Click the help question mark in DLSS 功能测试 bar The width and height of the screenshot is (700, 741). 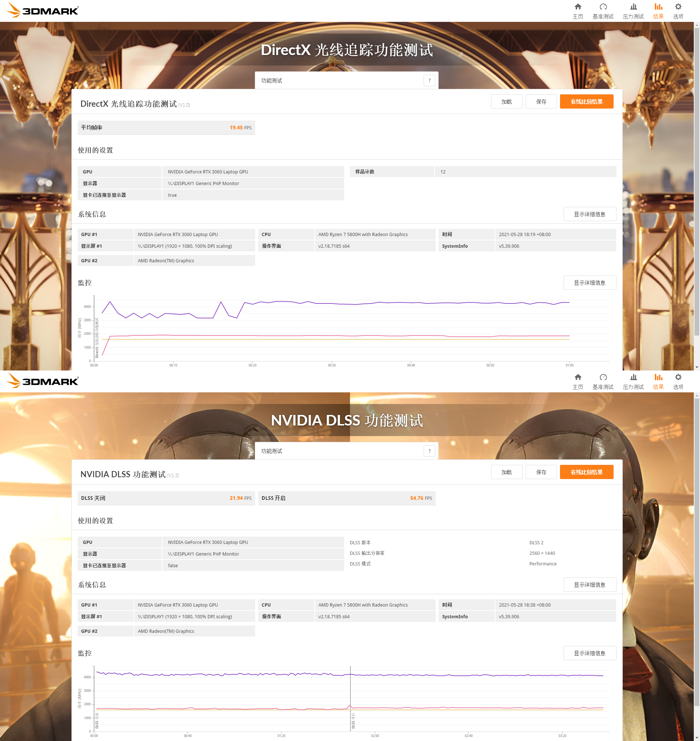click(x=429, y=451)
